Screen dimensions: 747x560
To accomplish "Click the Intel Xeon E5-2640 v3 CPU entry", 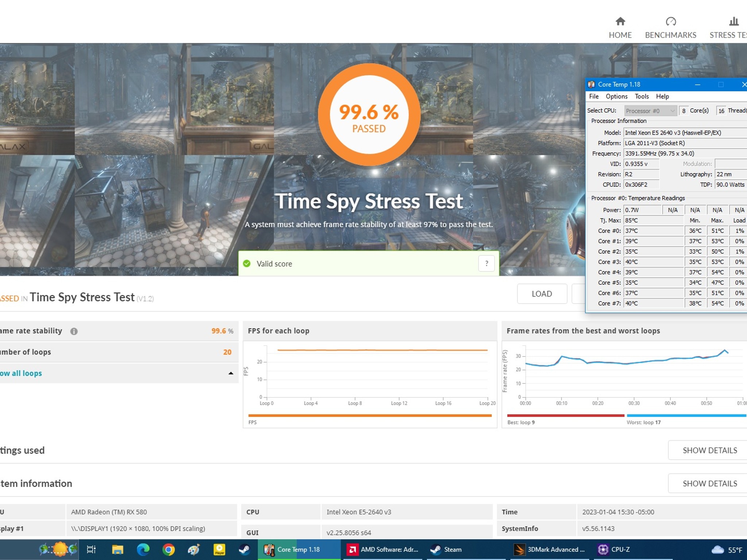I will point(359,512).
